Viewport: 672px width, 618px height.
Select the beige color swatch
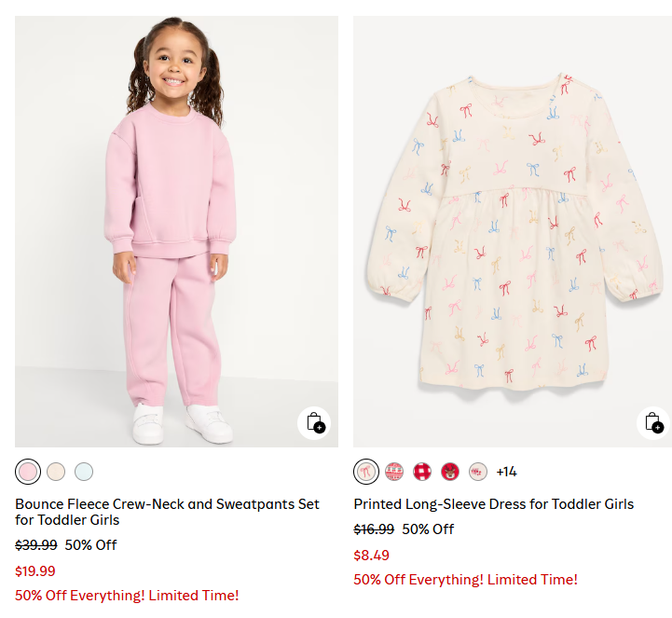(56, 471)
